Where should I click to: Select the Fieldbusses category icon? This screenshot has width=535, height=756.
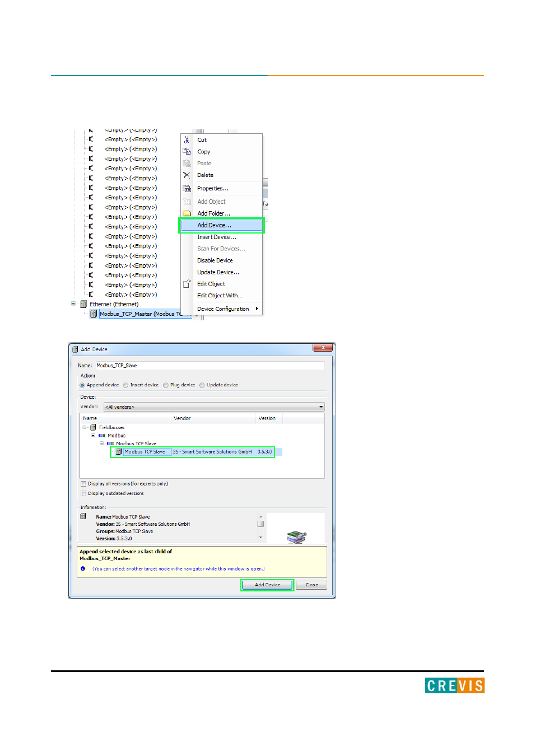click(x=93, y=427)
